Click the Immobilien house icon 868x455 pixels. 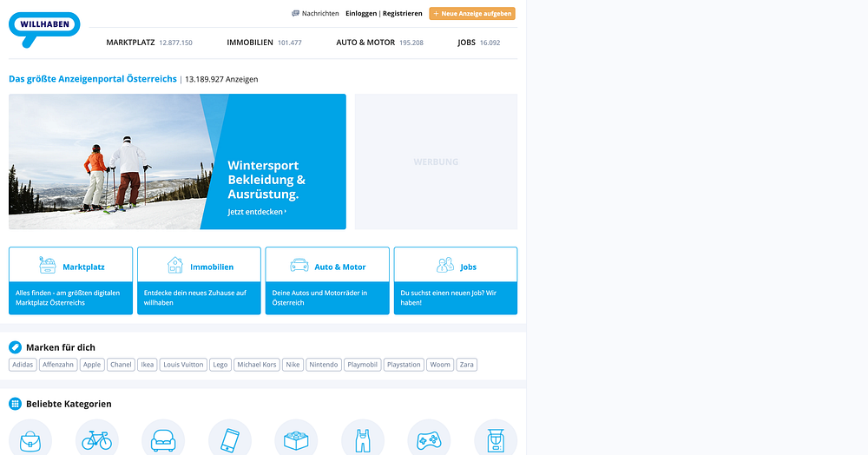tap(175, 265)
